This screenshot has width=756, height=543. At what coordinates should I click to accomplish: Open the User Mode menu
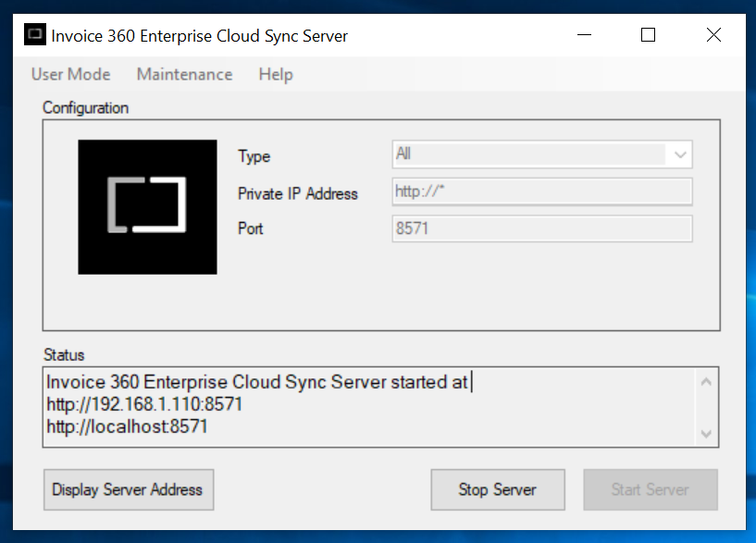click(71, 74)
